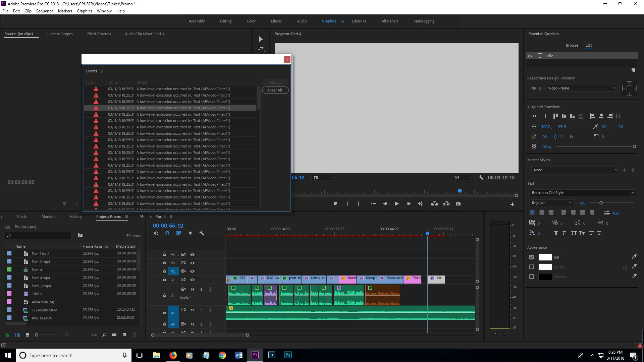Viewport: 644px width, 362px height.
Task: Open the Sequence menu
Action: [45, 11]
